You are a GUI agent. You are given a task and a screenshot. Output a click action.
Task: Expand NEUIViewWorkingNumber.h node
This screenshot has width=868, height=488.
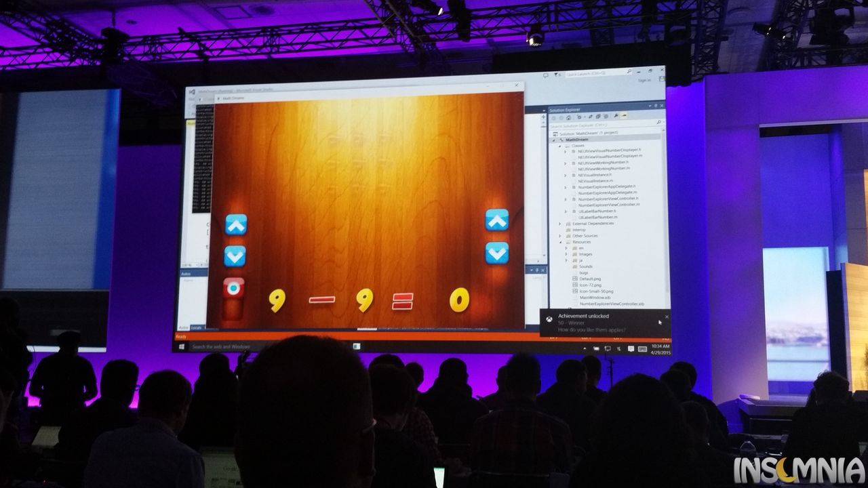pos(565,163)
